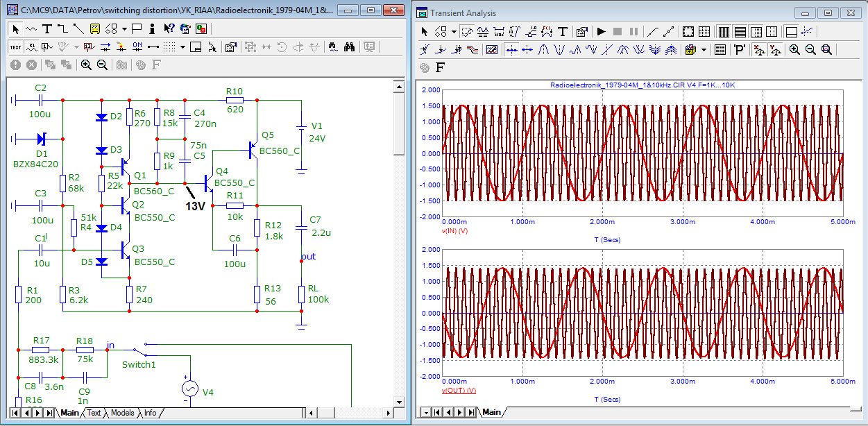Click the v(OUT) (V) waveform label
This screenshot has width=868, height=426.
tap(459, 391)
